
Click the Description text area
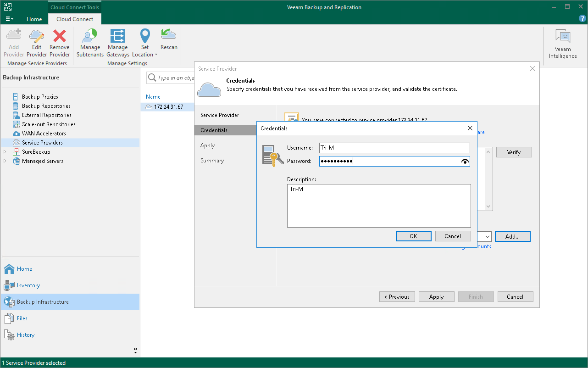[x=379, y=206]
